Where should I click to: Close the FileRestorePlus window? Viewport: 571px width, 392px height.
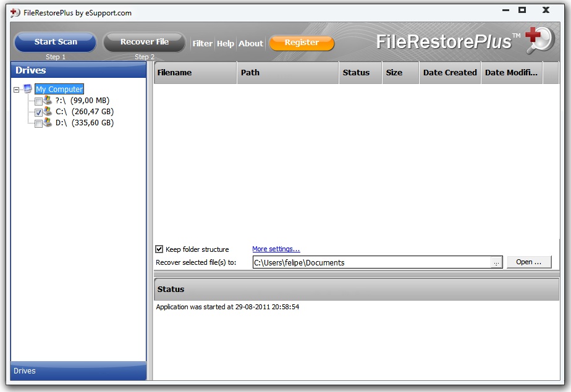point(546,10)
